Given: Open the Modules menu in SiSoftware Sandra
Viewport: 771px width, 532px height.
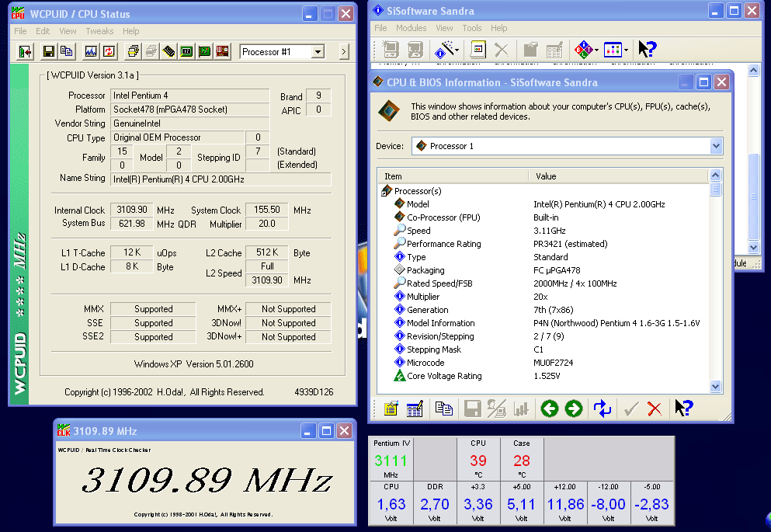Looking at the screenshot, I should pos(412,28).
